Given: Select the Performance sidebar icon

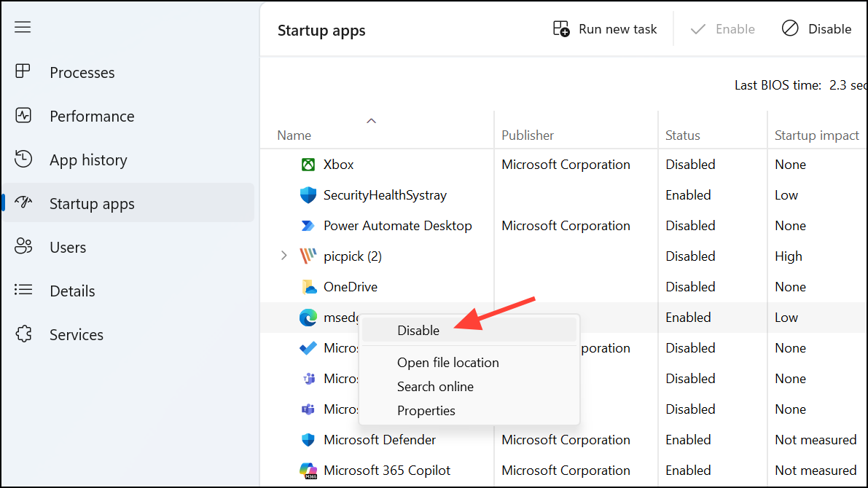Looking at the screenshot, I should click(23, 115).
